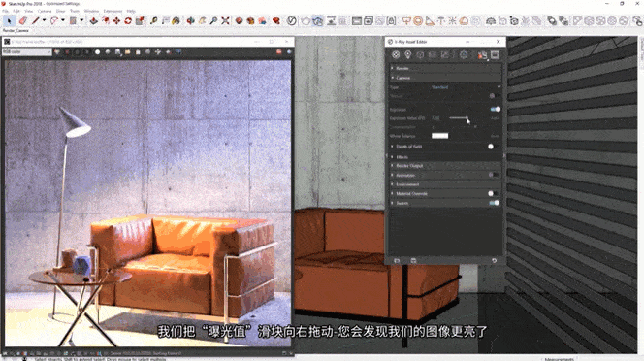
Task: Open the Materials tab in Asset Editor
Action: tap(396, 55)
